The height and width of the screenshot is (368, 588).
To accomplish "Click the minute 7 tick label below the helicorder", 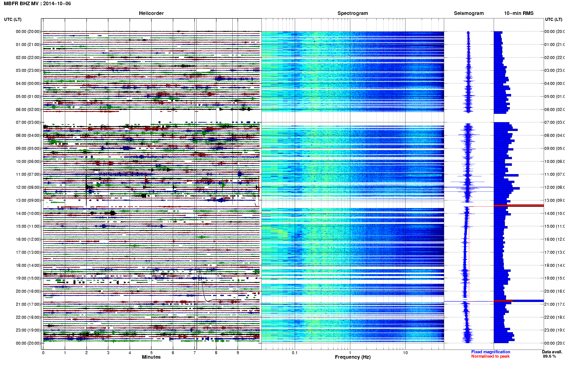I will (x=195, y=353).
